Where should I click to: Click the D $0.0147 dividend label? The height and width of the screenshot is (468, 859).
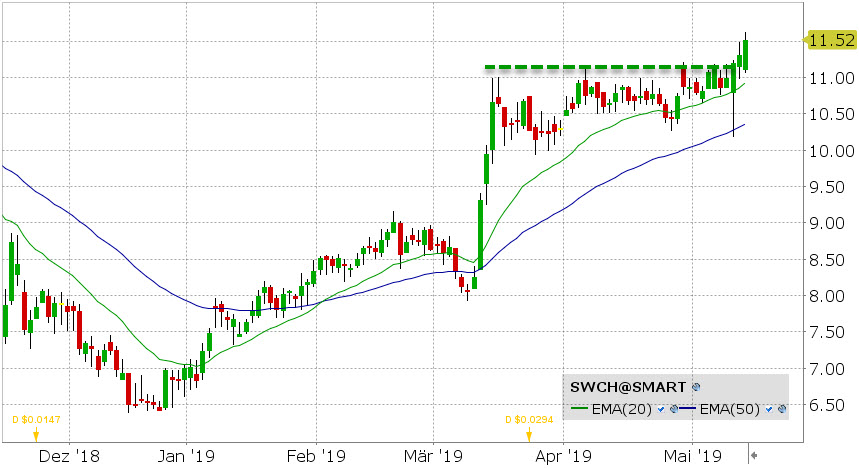click(36, 420)
